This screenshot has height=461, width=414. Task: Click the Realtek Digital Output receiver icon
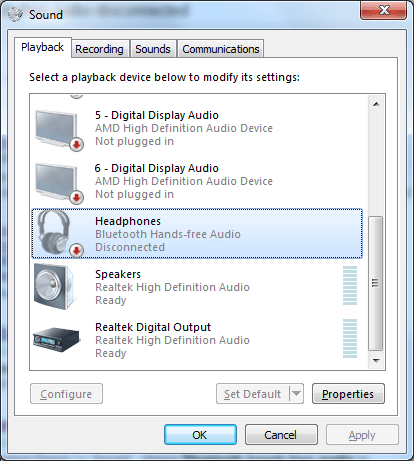[x=57, y=340]
